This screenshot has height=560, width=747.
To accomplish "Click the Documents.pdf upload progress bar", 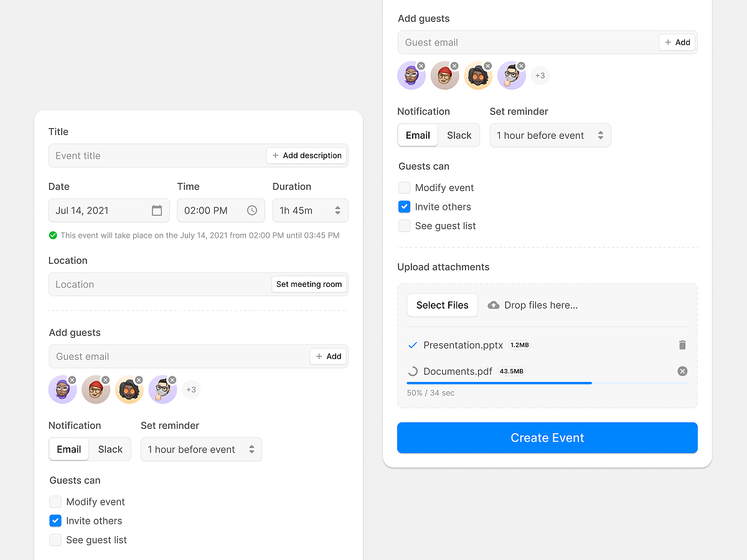I will coord(547,383).
